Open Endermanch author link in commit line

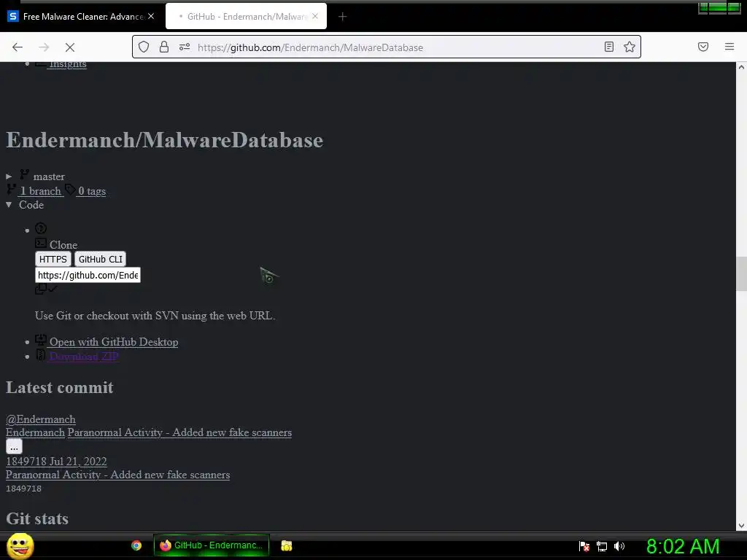35,433
